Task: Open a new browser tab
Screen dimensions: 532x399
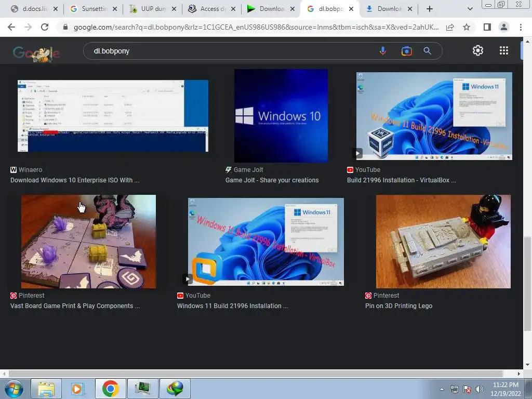Action: 430,9
